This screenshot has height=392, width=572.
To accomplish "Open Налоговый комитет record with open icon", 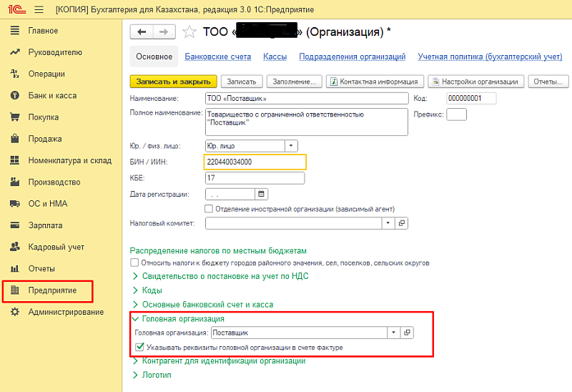I will 402,223.
